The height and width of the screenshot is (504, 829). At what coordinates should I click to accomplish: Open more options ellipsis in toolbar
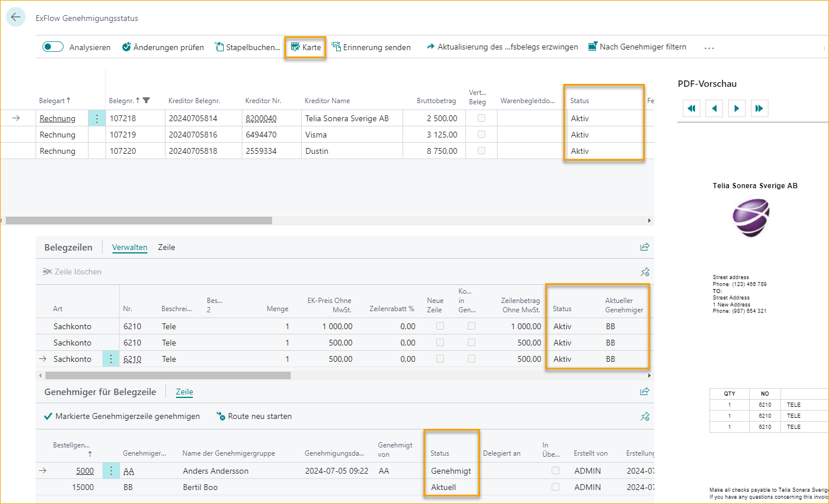click(x=709, y=48)
